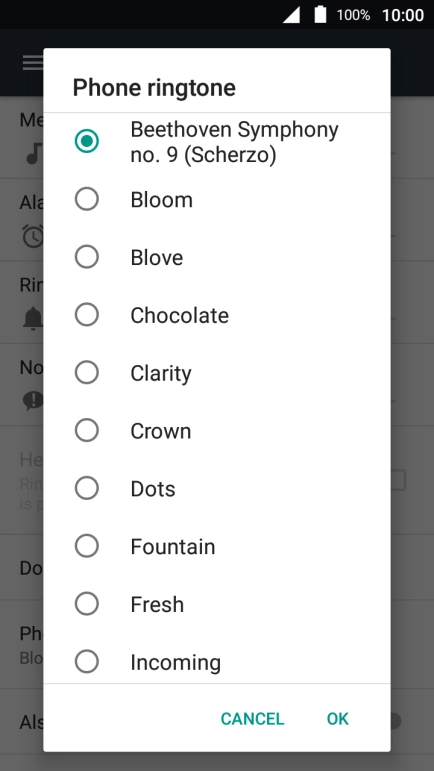
Task: Pick the Chocolate ringtone
Action: pyautogui.click(x=87, y=315)
